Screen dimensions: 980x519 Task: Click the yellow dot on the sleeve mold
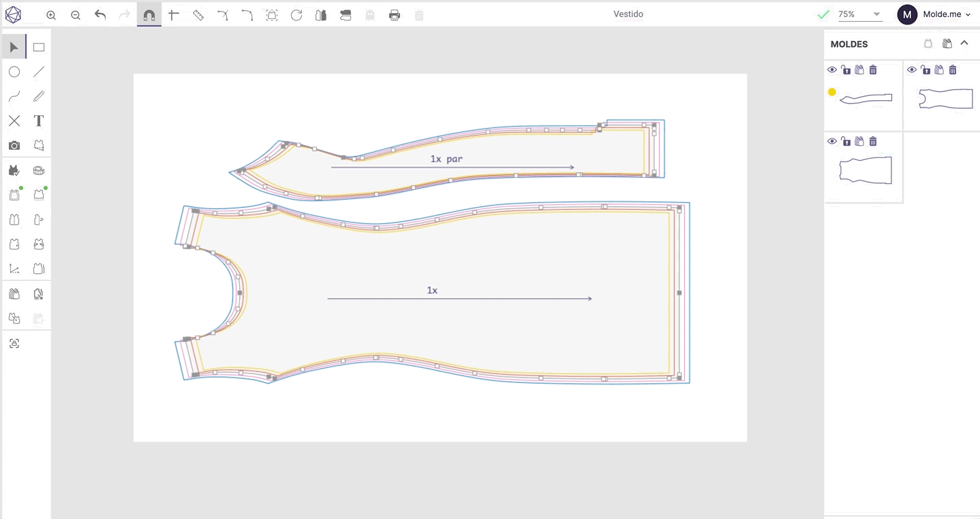point(832,92)
